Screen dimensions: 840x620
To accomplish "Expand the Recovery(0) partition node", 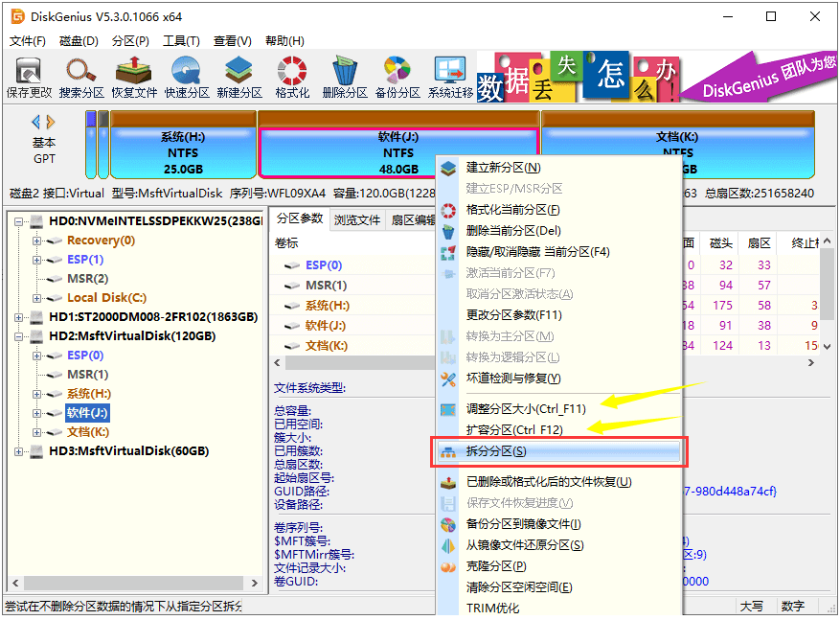I will (36, 241).
